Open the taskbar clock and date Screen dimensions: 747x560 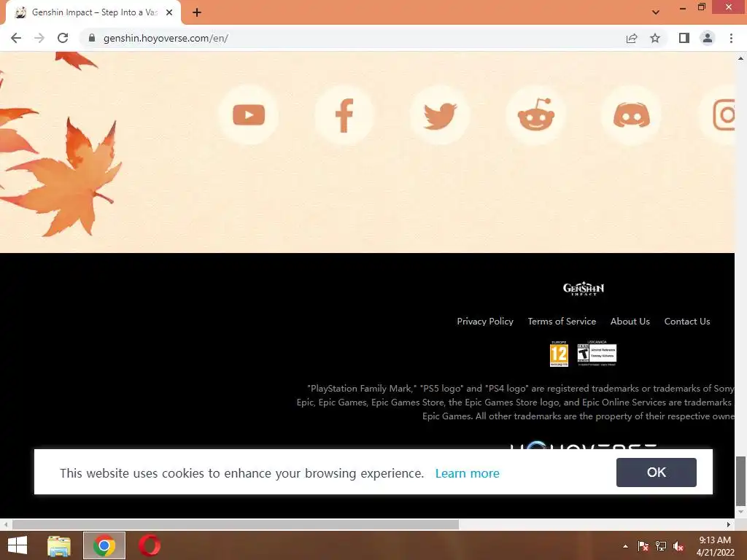pos(715,546)
